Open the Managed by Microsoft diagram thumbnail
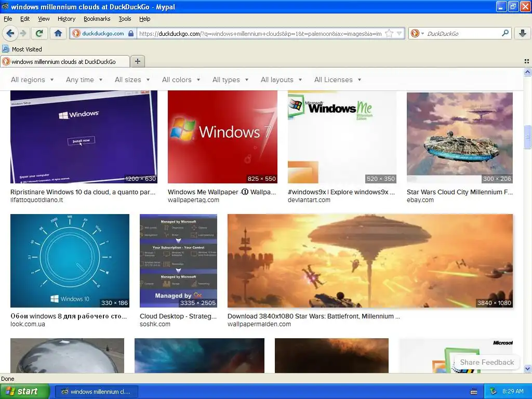The width and height of the screenshot is (532, 399). pyautogui.click(x=179, y=261)
